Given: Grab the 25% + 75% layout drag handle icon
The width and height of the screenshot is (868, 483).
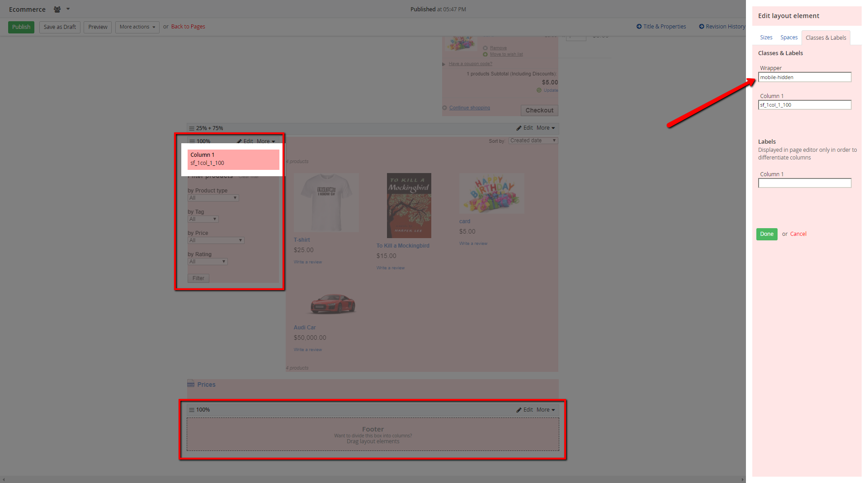Looking at the screenshot, I should click(x=192, y=128).
